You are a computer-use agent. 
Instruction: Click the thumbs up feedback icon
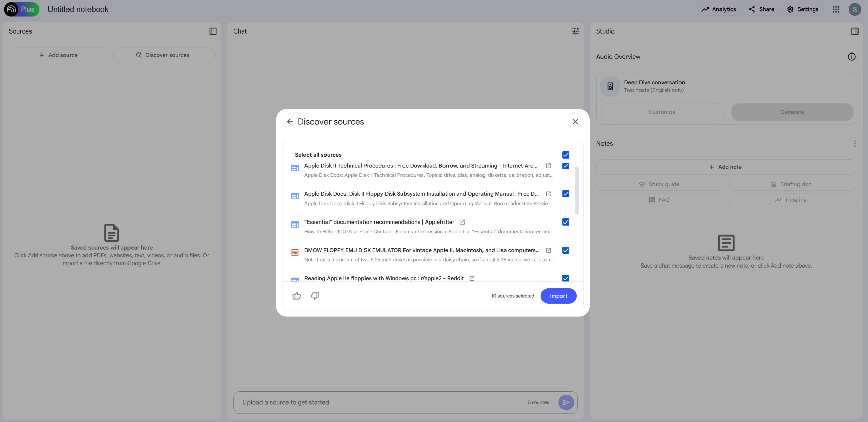point(296,296)
